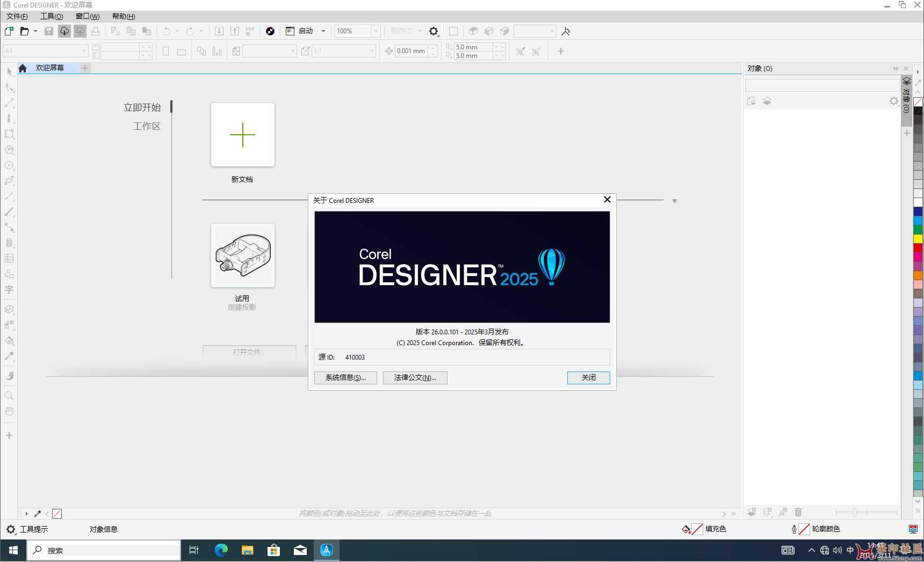Open the zoom level 100% dropdown
The height and width of the screenshot is (562, 924).
(376, 31)
